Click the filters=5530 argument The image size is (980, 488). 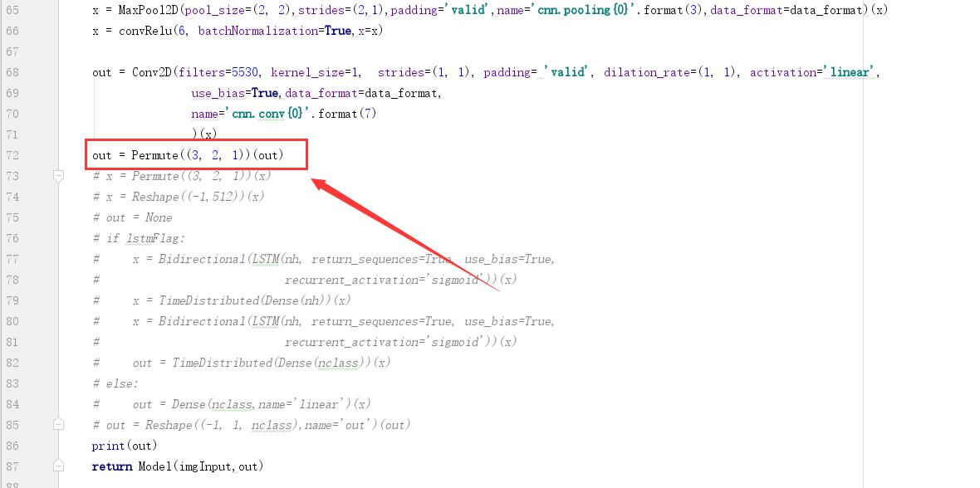click(x=218, y=72)
